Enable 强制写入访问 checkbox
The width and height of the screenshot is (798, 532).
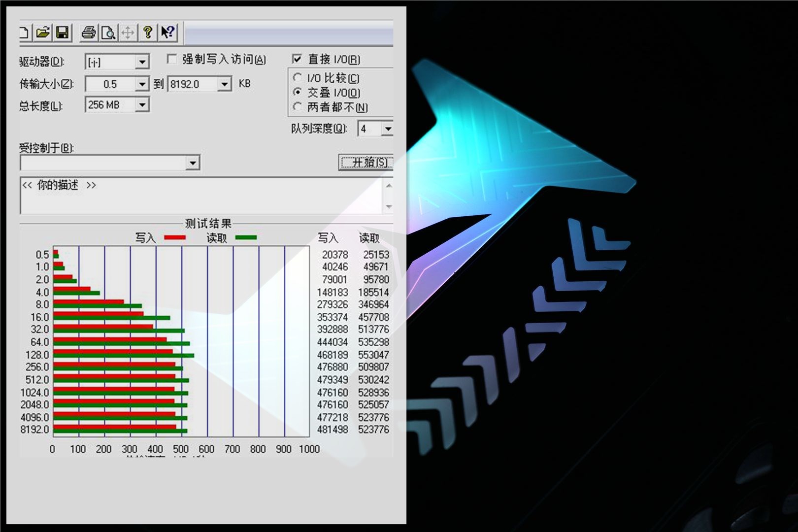pos(171,59)
